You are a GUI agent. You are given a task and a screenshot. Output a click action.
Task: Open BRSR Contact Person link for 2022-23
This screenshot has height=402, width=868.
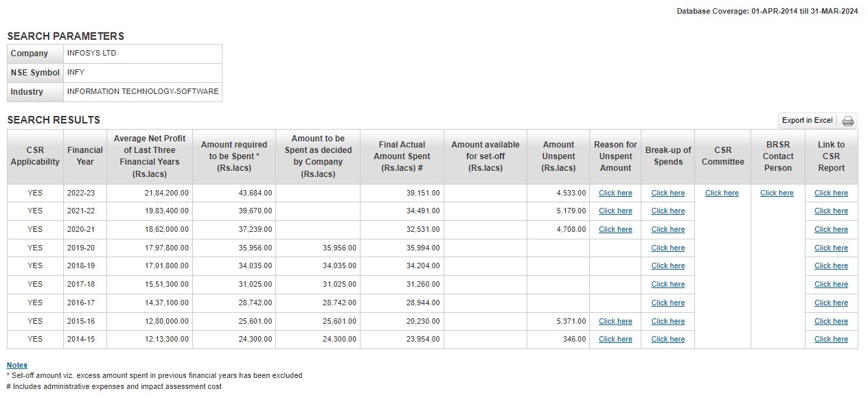point(777,193)
